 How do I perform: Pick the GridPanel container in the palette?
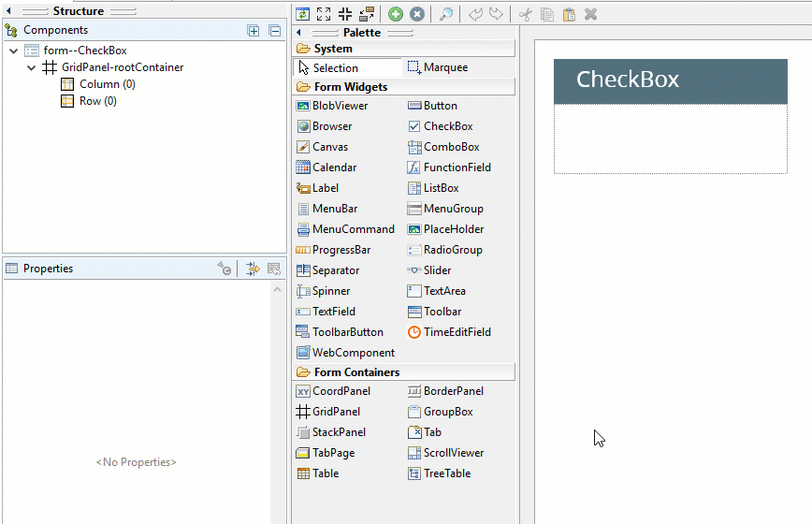328,412
